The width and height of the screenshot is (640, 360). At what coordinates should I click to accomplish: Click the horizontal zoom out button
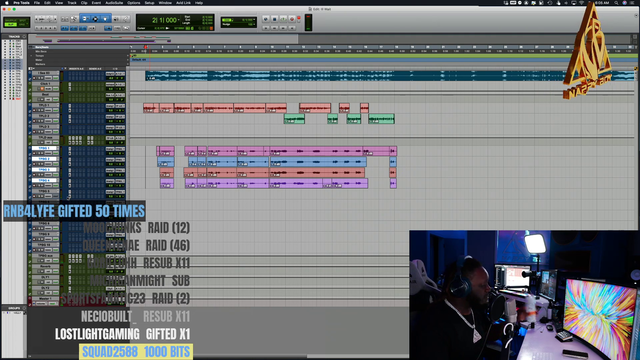point(36,19)
